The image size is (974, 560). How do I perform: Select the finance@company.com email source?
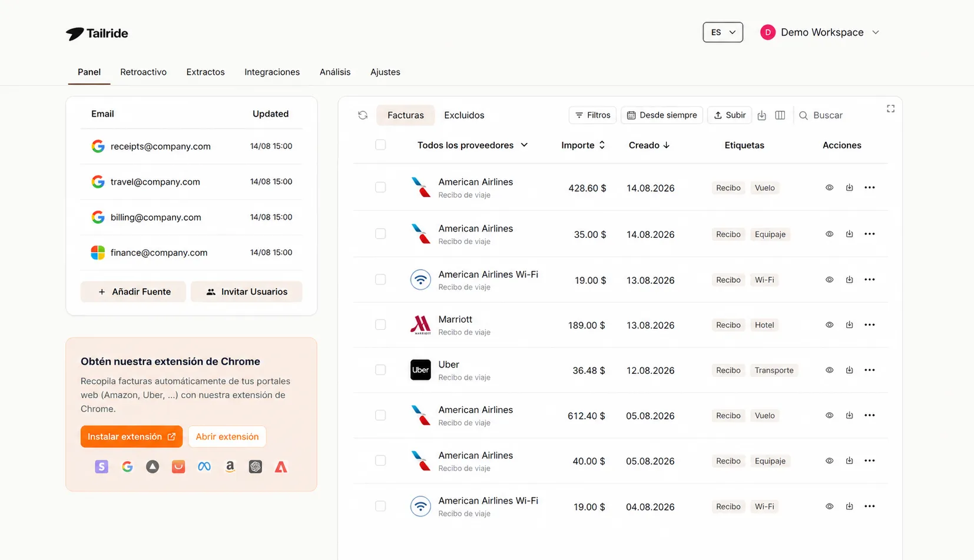pyautogui.click(x=191, y=253)
